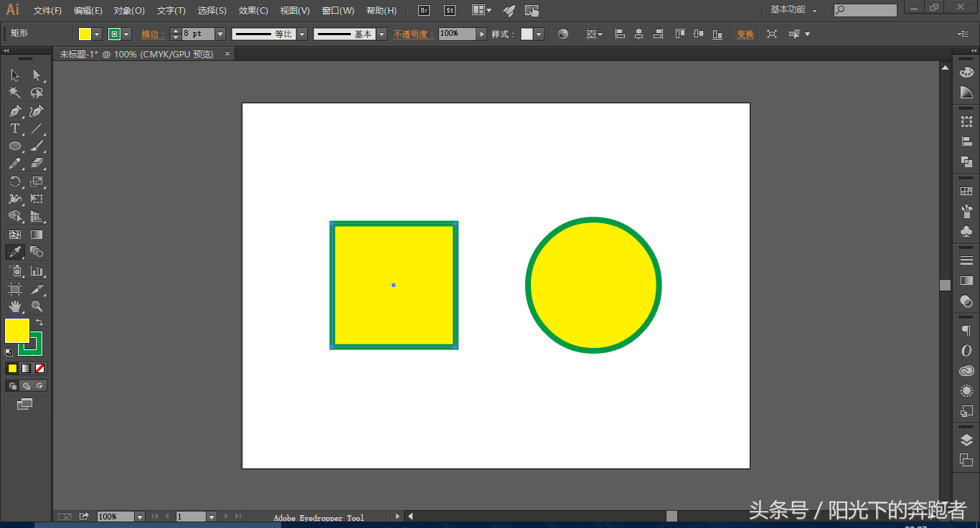Select the Selection tool (black arrow)
980x528 pixels.
(14, 75)
